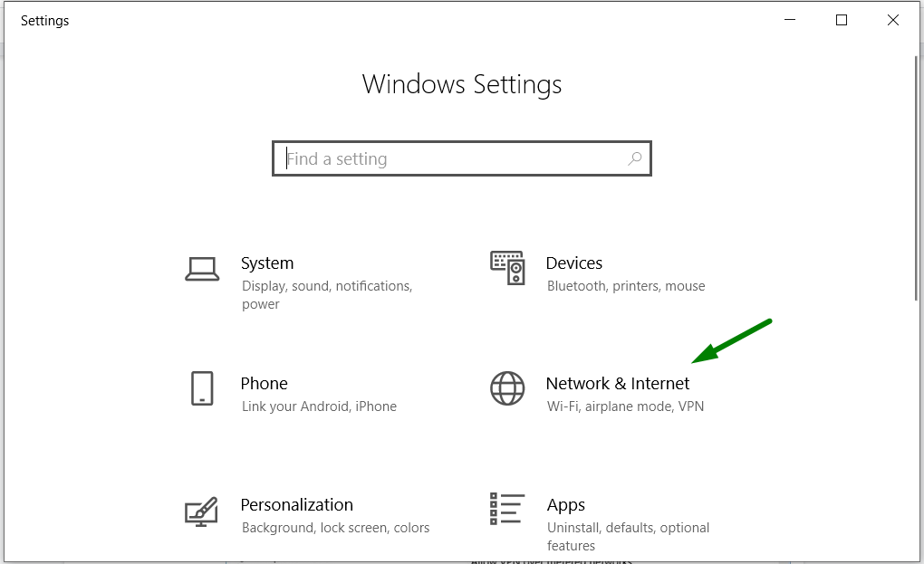Open Personalization settings label
The height and width of the screenshot is (564, 924).
tap(297, 504)
